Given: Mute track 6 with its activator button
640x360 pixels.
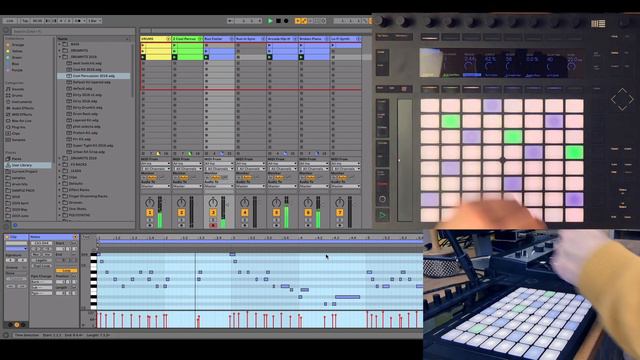Looking at the screenshot, I should pos(308,213).
